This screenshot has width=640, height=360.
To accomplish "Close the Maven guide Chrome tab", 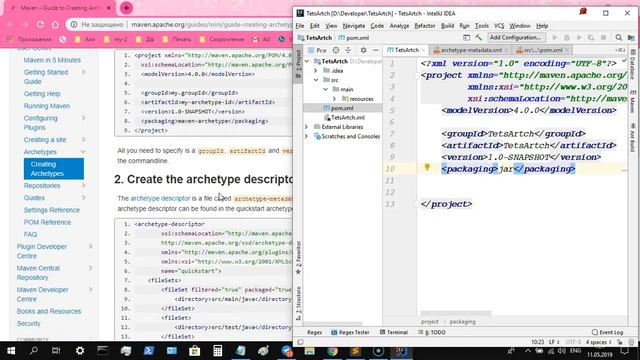I will (x=109, y=8).
